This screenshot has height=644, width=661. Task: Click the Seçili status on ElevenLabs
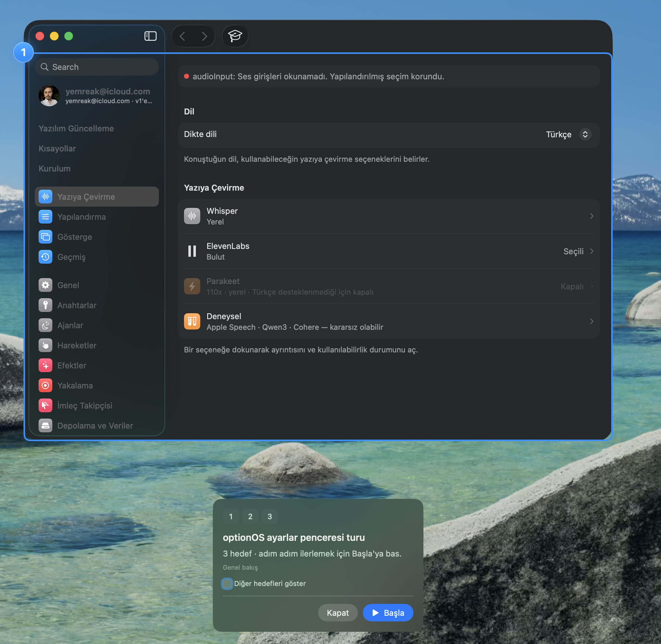(x=574, y=251)
